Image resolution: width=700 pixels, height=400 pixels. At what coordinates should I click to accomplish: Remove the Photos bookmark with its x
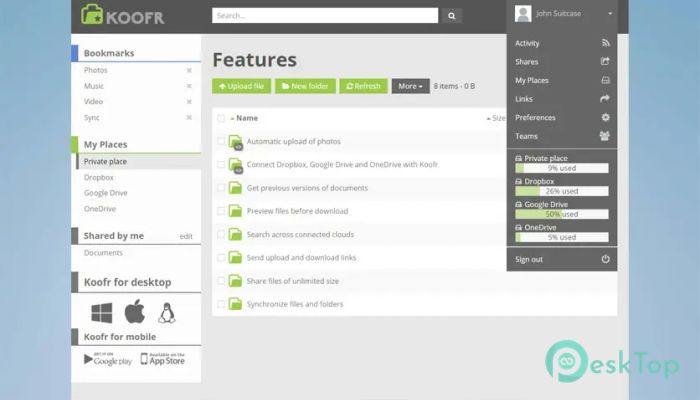click(x=189, y=71)
